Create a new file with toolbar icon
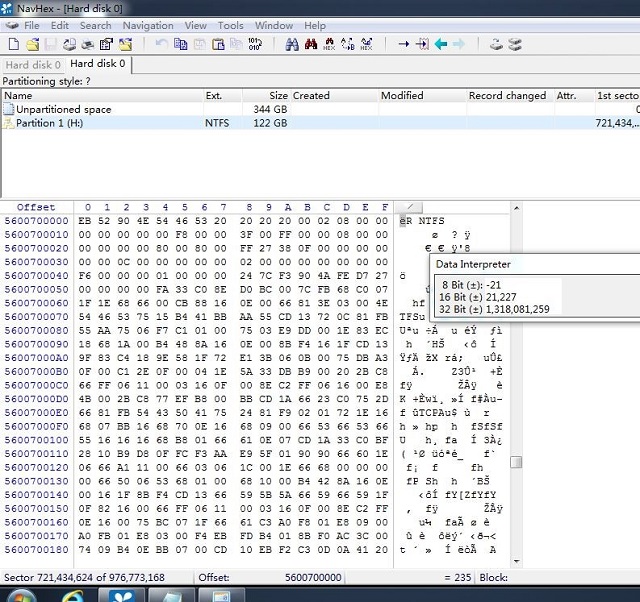Image resolution: width=640 pixels, height=602 pixels. point(14,44)
